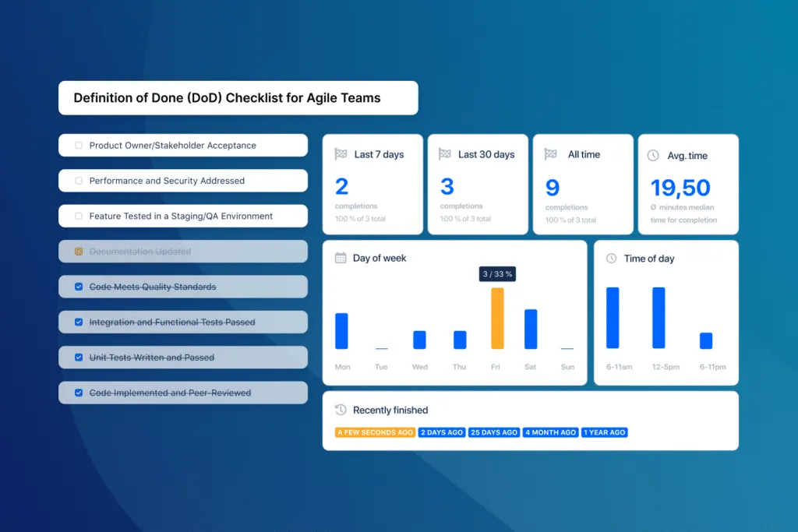This screenshot has width=798, height=532.
Task: Select the 1 YEAR AGO tag
Action: click(605, 432)
